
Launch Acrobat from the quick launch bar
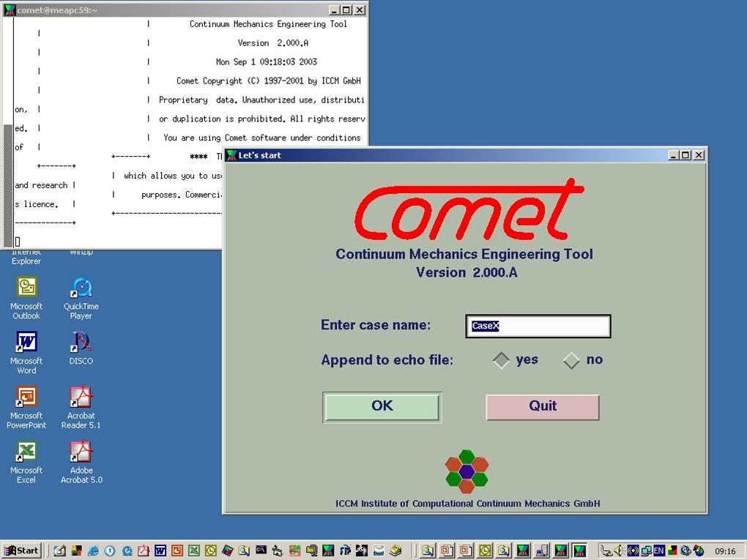click(x=144, y=551)
